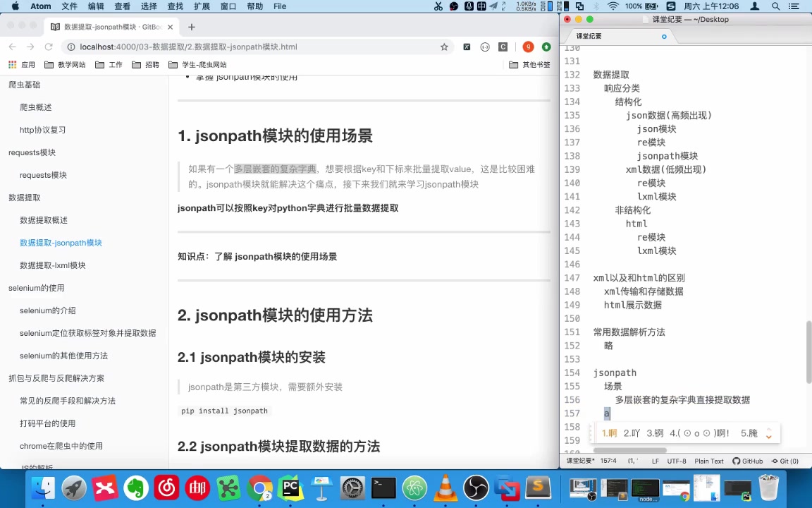Open the Plain Text grammar selector in Atom

click(x=708, y=461)
